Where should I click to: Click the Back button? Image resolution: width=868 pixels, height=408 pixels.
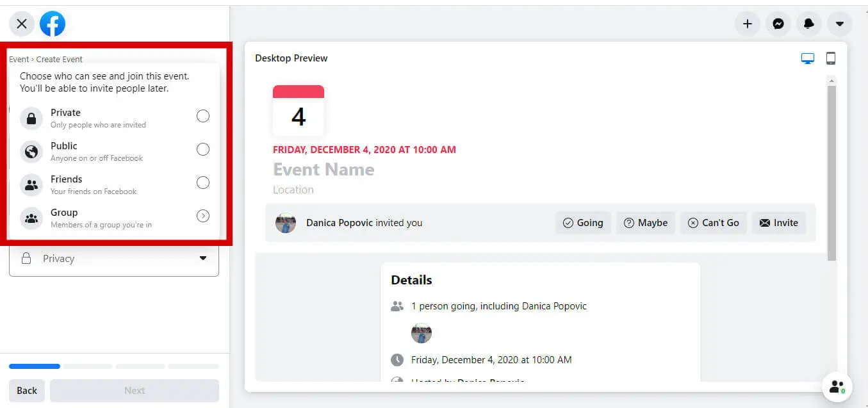coord(26,390)
